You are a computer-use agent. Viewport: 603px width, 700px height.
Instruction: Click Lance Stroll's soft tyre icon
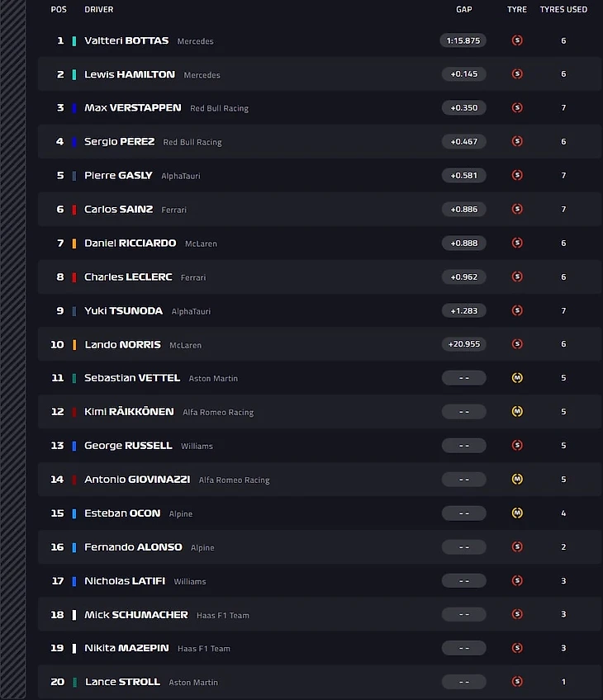click(x=517, y=682)
